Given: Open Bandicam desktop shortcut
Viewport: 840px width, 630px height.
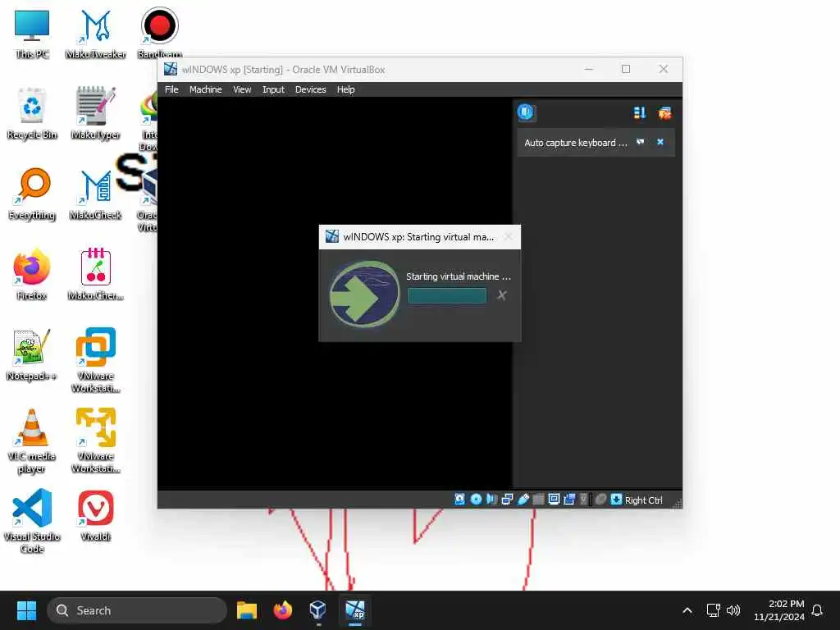Looking at the screenshot, I should coord(160,33).
